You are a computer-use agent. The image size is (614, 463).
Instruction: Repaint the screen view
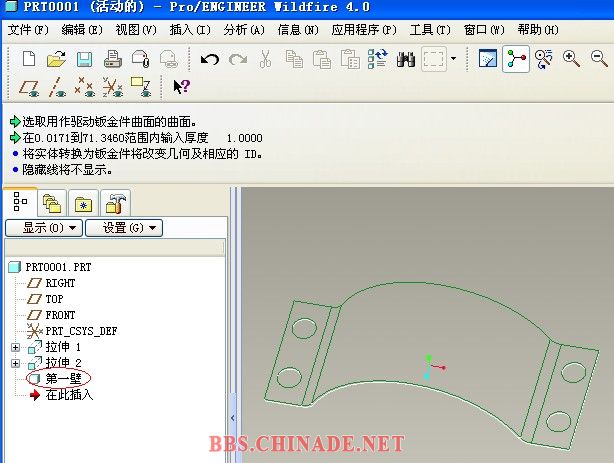click(488, 59)
